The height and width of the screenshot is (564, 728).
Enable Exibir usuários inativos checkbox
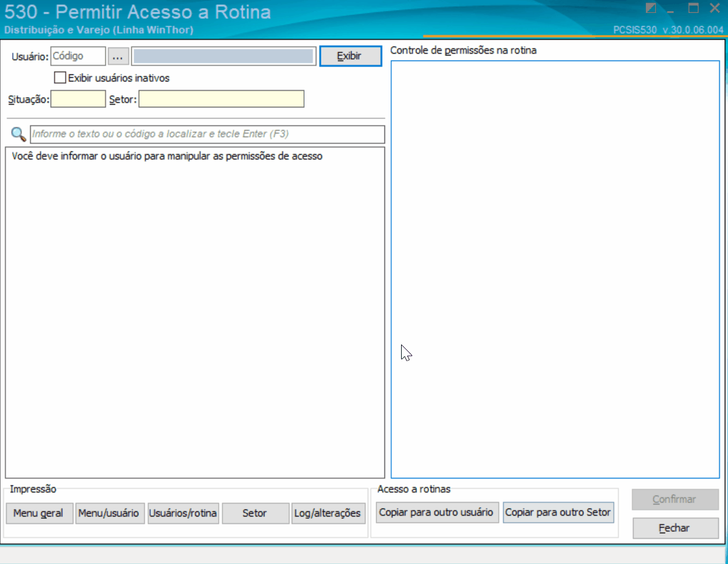tap(60, 77)
